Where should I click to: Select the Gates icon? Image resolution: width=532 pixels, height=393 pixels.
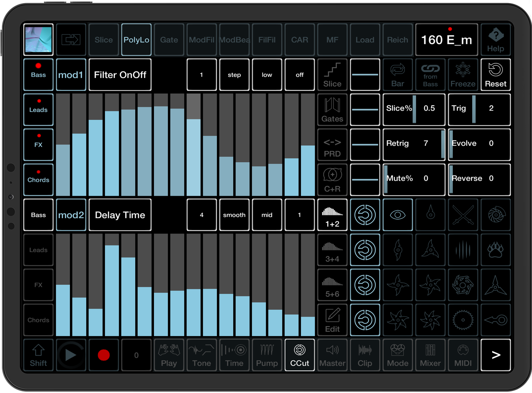pos(332,109)
